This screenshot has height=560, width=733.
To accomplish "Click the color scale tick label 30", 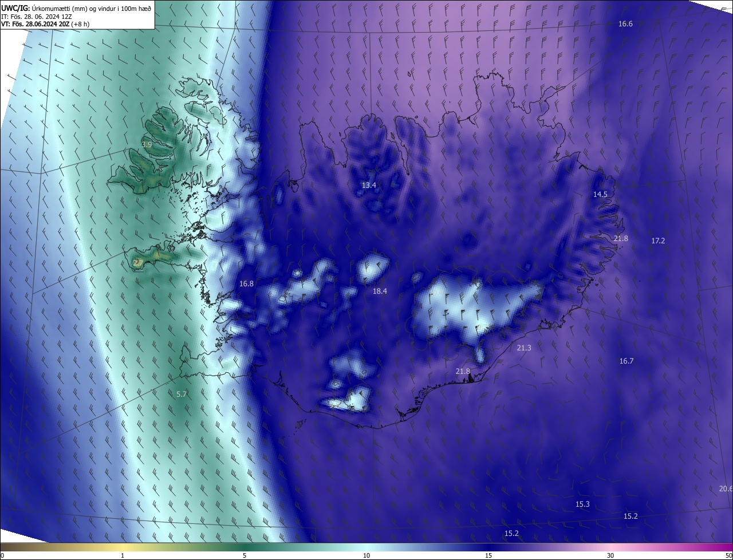I will 610,555.
